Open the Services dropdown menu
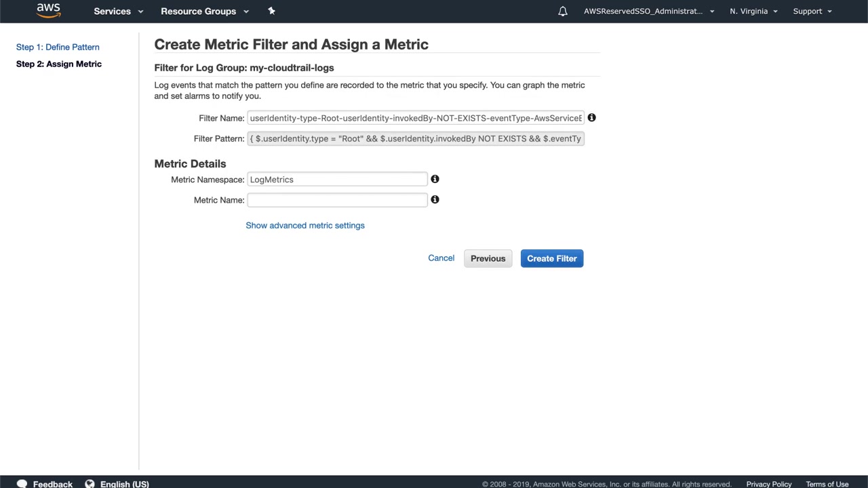Viewport: 868px width, 488px height. [x=118, y=11]
